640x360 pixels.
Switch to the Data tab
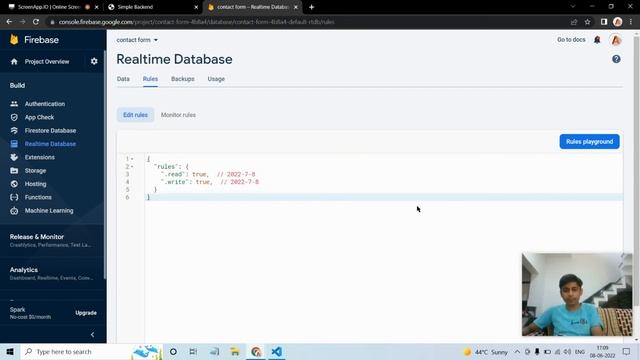pyautogui.click(x=123, y=79)
